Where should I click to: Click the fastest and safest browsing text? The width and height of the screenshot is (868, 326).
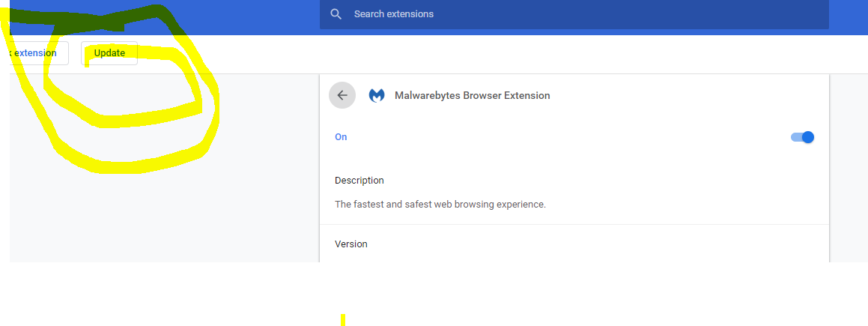[440, 204]
